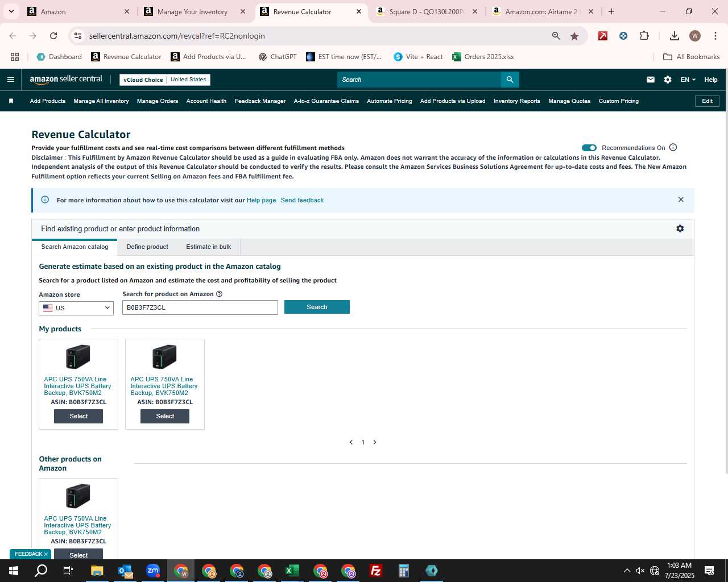
Task: Click the Send feedback link
Action: pos(302,200)
